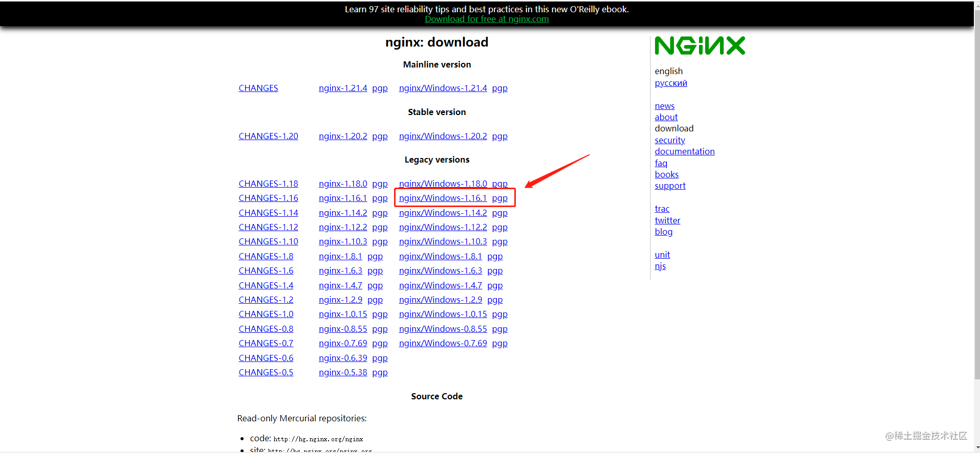Open CHANGES-1.18 link
980x453 pixels.
(268, 184)
